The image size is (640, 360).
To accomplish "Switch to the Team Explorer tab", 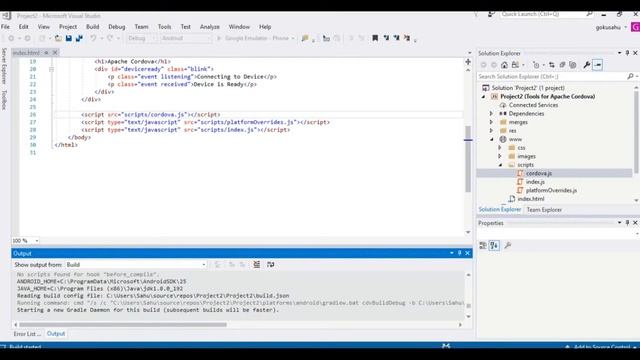I will tap(544, 210).
